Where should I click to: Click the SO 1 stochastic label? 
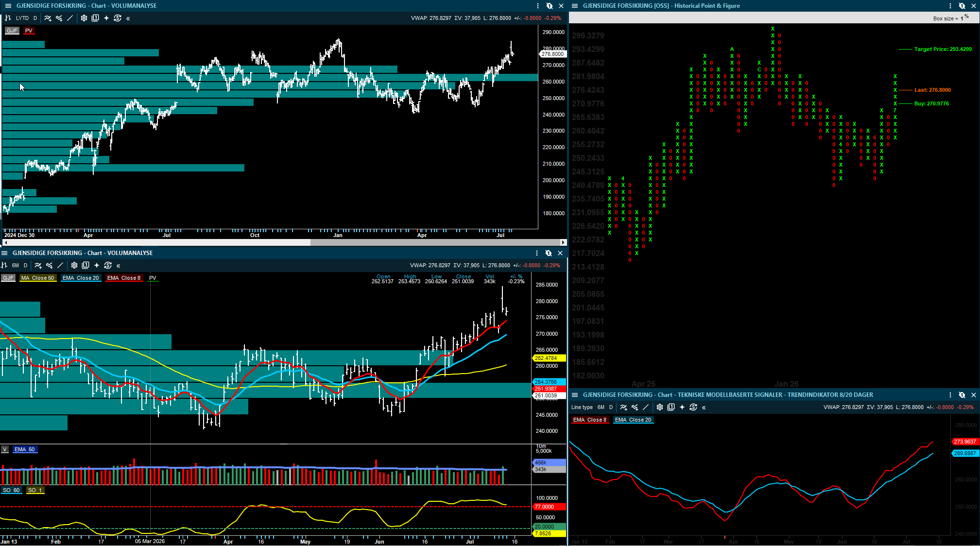coord(35,490)
